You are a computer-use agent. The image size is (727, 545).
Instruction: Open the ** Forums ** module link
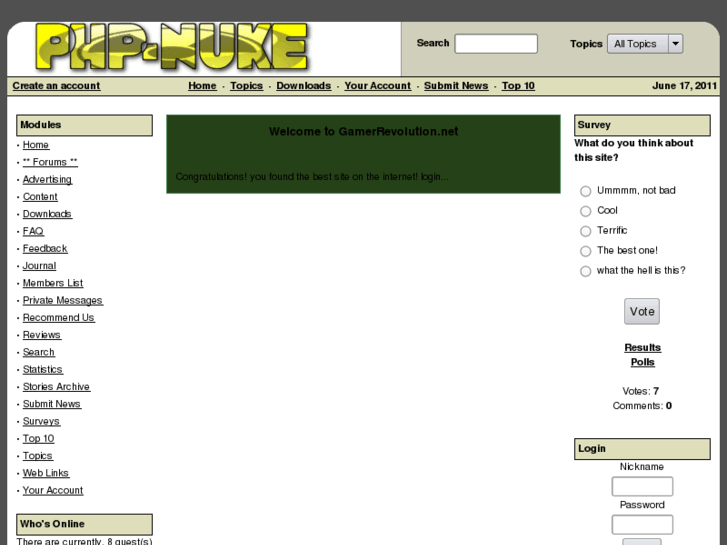click(50, 162)
